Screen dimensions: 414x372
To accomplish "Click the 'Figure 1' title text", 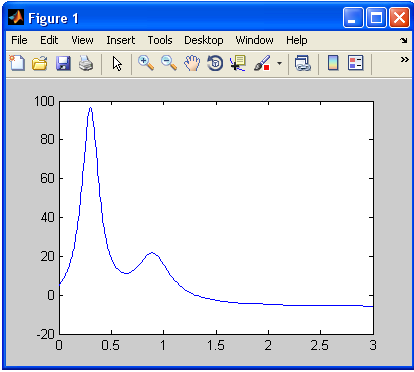I will point(53,18).
